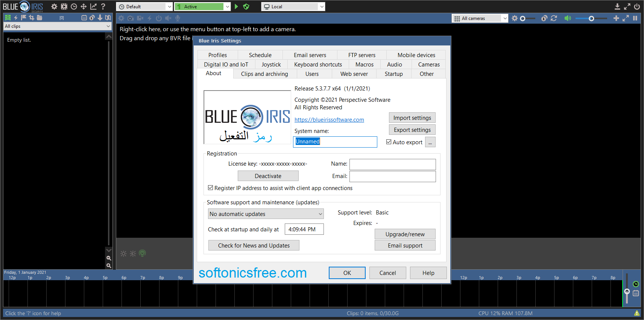Adjust the volume slider in camera toolbar
The width and height of the screenshot is (644, 320).
click(x=591, y=18)
